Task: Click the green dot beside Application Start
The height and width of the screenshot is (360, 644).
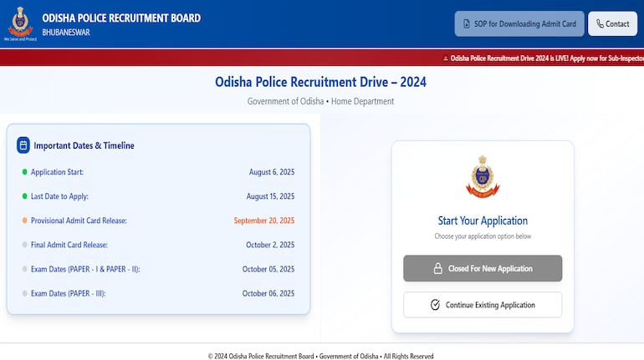Action: [24, 172]
